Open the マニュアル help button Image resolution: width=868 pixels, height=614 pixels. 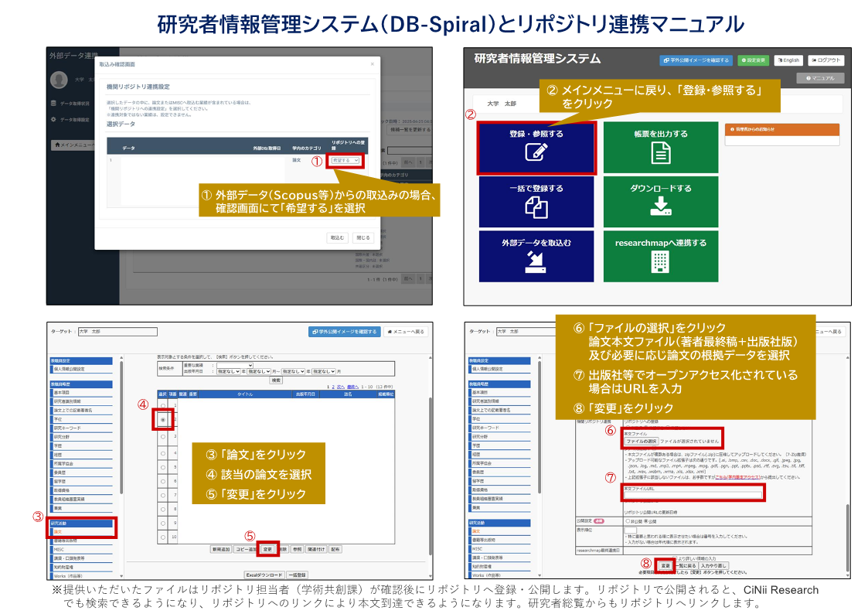[x=820, y=78]
